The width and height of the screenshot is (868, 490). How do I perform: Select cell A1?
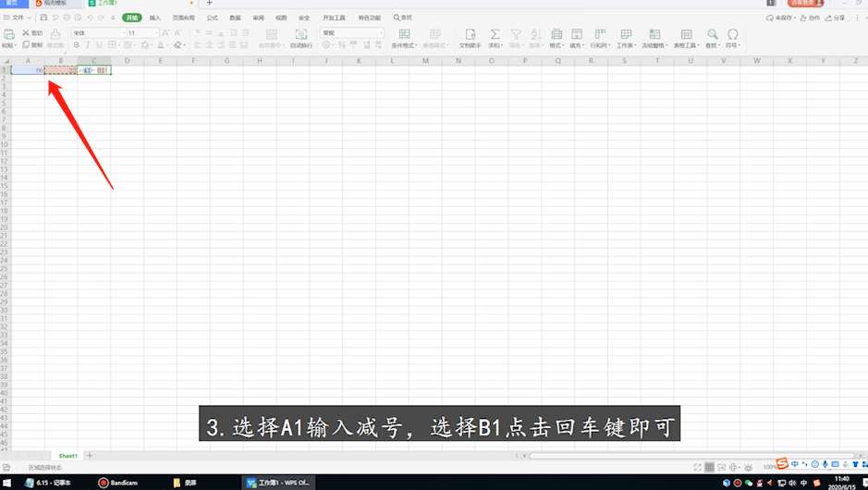point(28,70)
